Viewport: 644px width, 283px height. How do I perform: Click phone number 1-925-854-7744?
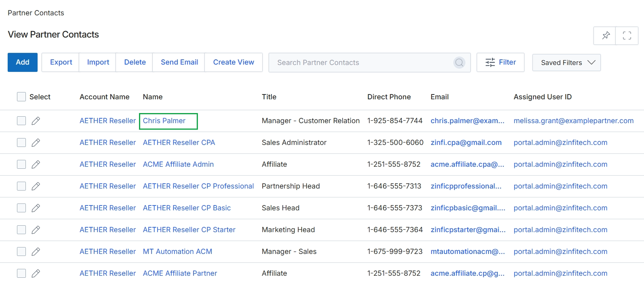[395, 121]
